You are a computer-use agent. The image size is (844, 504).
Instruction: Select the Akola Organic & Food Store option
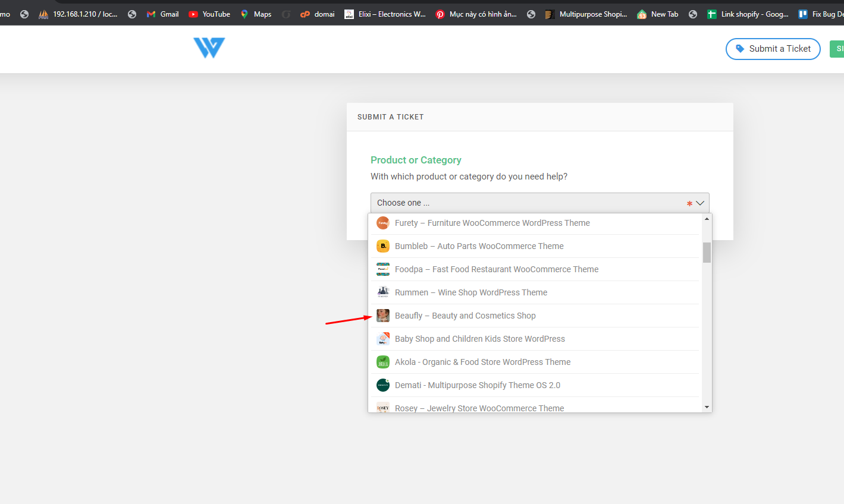click(535, 362)
